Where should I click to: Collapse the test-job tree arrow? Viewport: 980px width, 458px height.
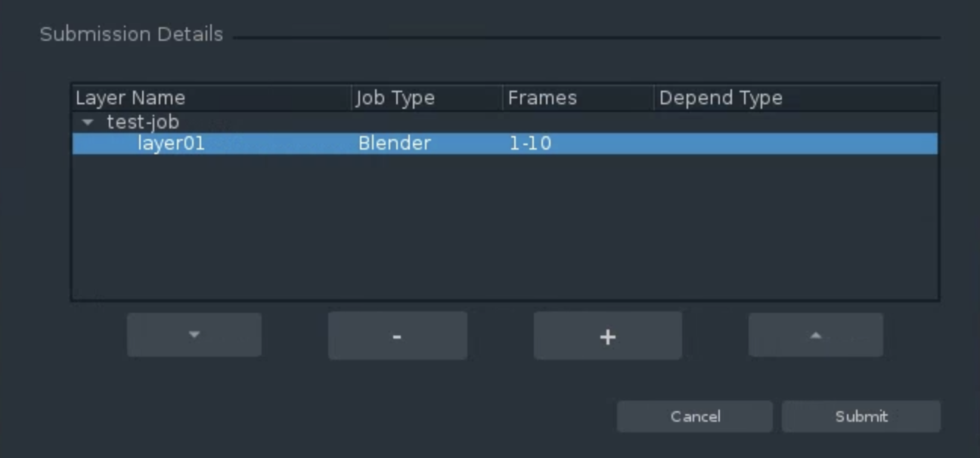[x=88, y=122]
